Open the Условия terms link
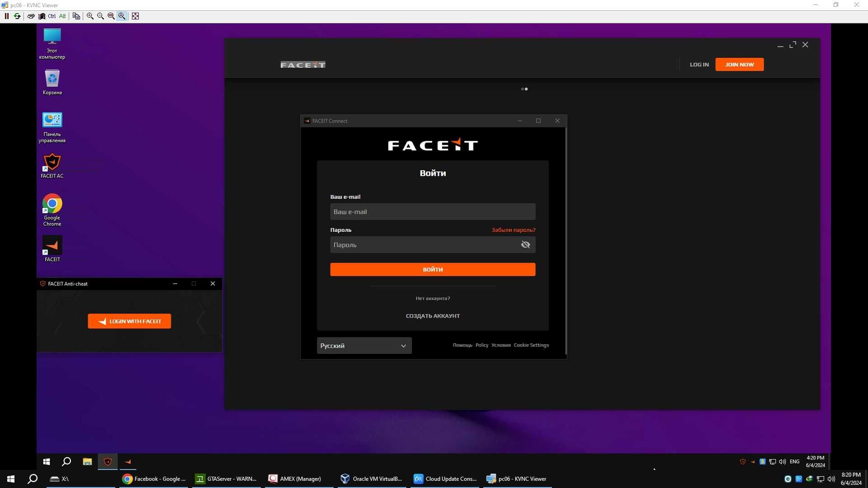This screenshot has width=868, height=488. 501,345
